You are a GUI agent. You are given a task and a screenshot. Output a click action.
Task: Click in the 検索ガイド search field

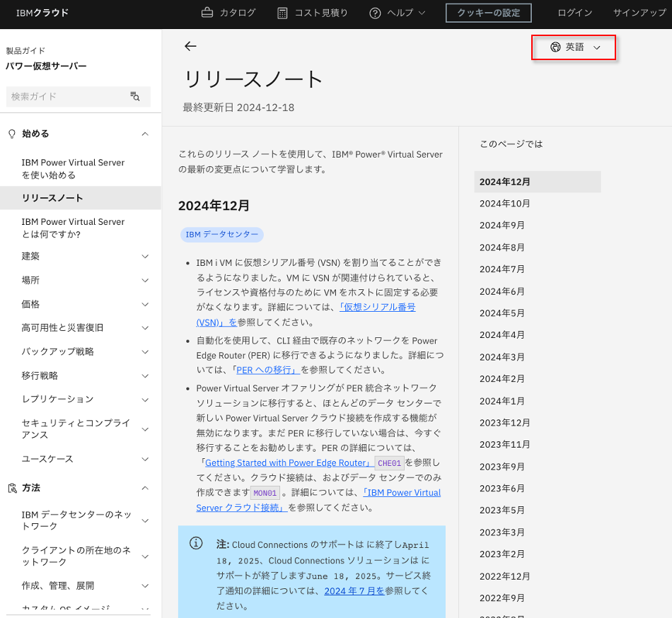pos(79,96)
